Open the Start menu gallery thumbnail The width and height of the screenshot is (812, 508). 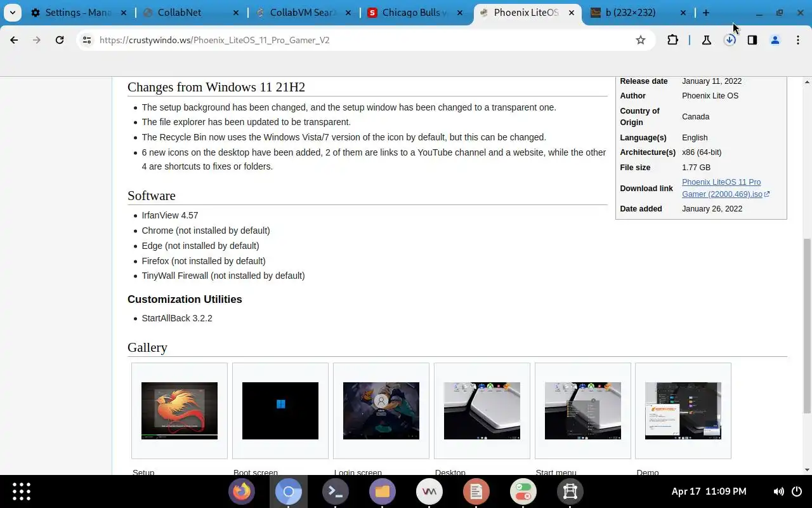pyautogui.click(x=583, y=411)
